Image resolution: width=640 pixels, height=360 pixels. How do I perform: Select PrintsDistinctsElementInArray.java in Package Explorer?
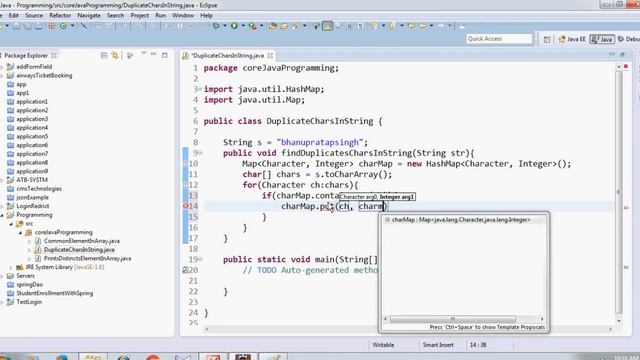(87, 258)
